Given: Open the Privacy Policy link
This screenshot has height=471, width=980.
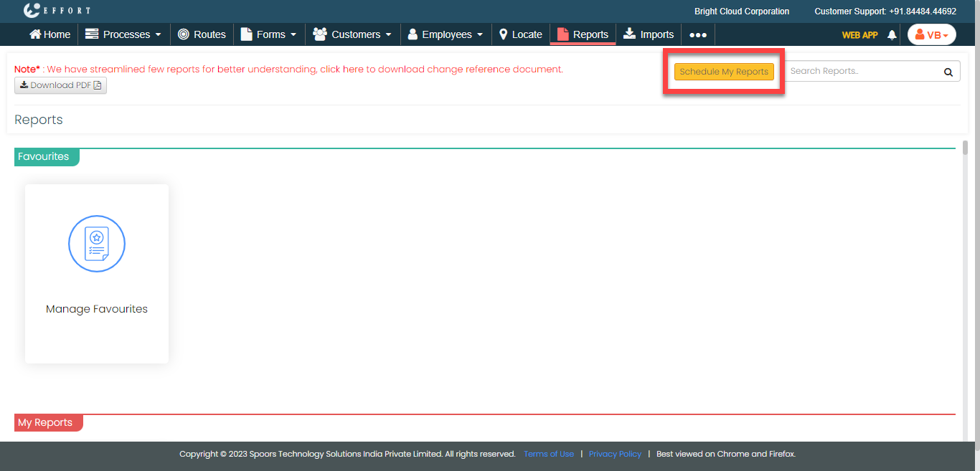Looking at the screenshot, I should click(615, 454).
